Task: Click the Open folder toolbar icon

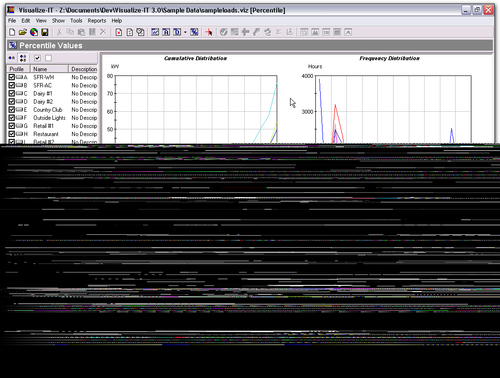Action: pos(23,32)
